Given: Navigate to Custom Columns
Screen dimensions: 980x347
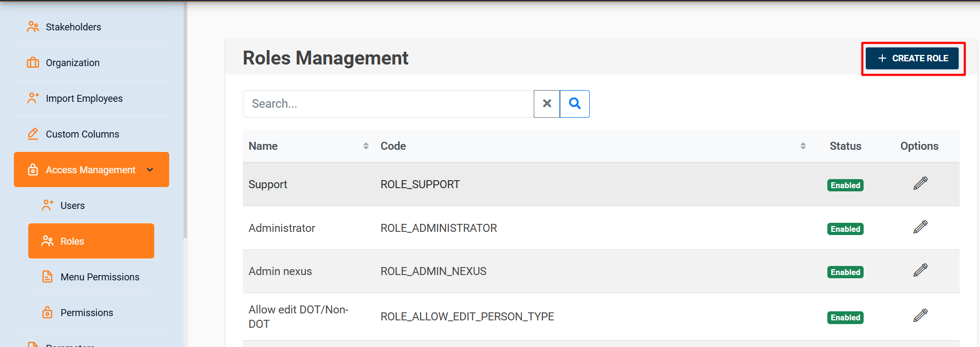Looking at the screenshot, I should click(x=82, y=134).
